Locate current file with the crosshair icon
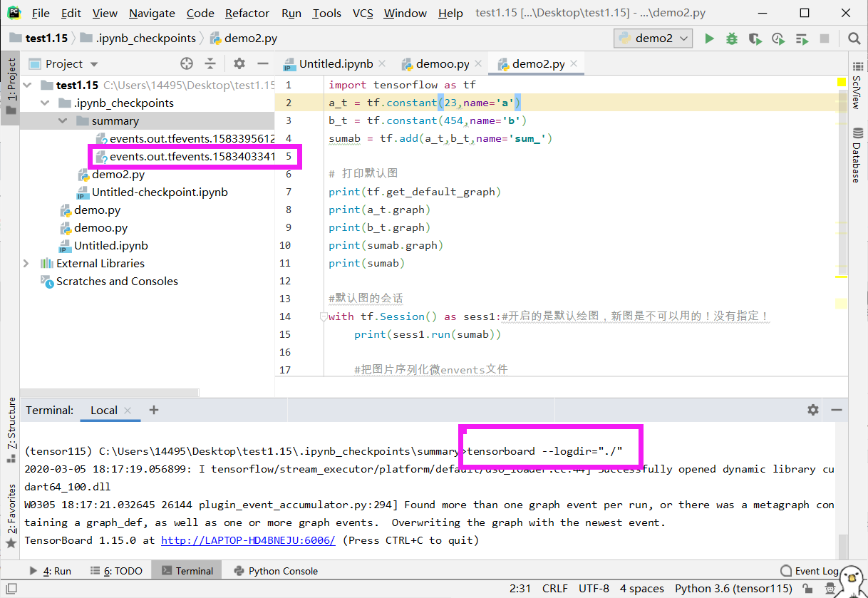Screen dimensions: 868x598 tap(187, 63)
